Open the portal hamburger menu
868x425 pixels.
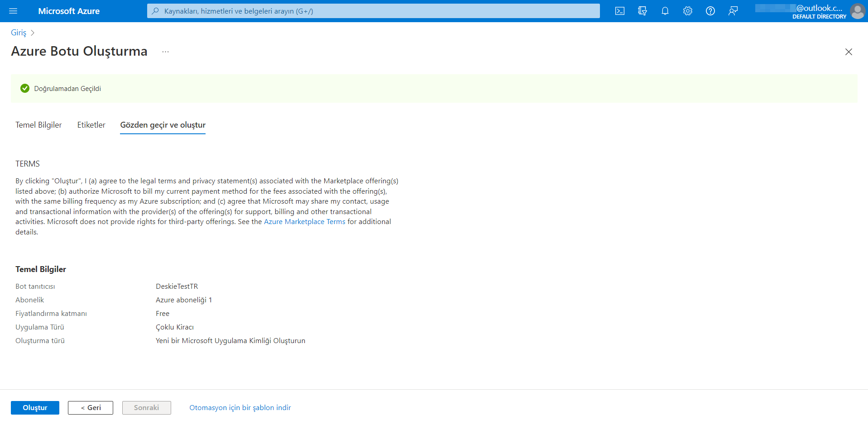[x=13, y=11]
